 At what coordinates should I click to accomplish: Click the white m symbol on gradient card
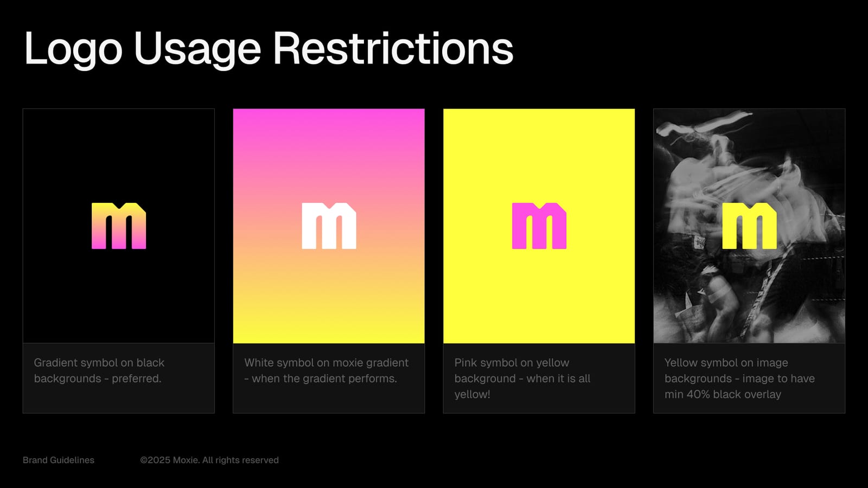click(x=329, y=226)
